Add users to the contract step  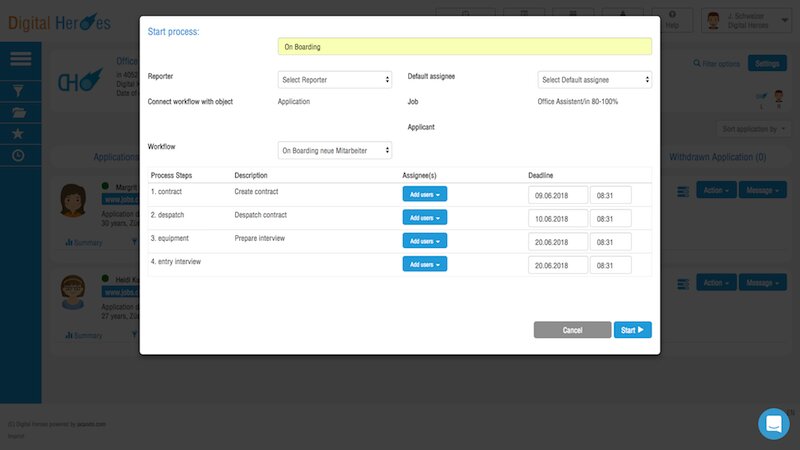click(x=424, y=194)
